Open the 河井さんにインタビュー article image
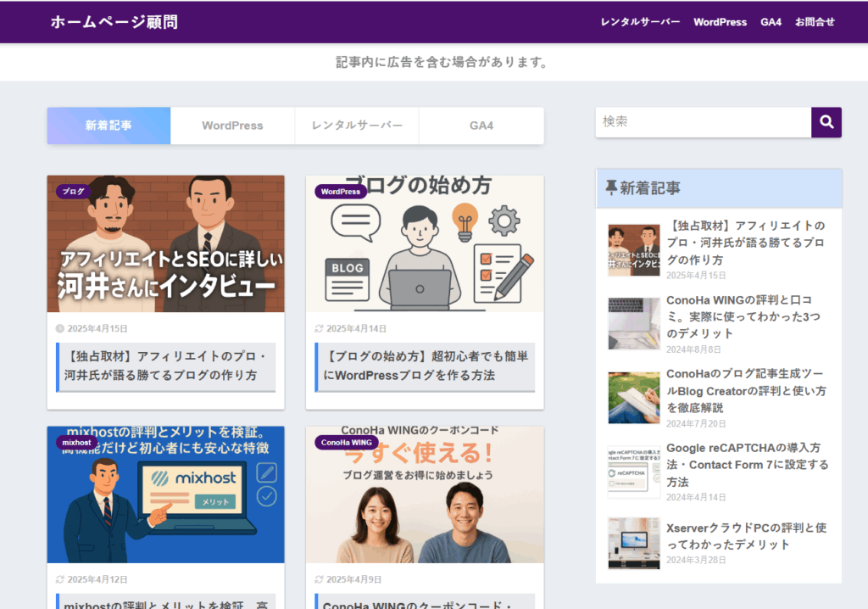 pos(165,243)
